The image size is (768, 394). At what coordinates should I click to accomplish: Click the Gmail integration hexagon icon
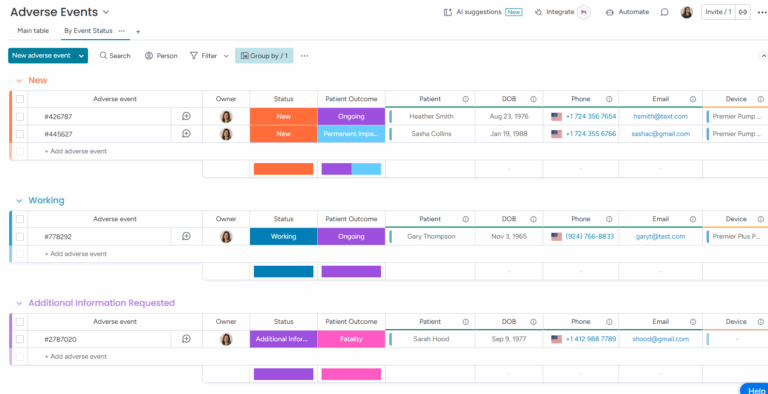[x=583, y=12]
